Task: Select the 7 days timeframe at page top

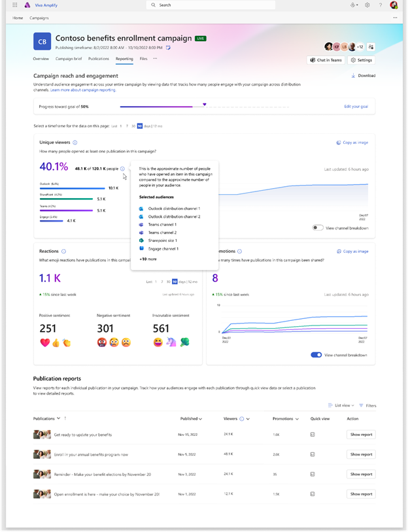Action: 127,126
